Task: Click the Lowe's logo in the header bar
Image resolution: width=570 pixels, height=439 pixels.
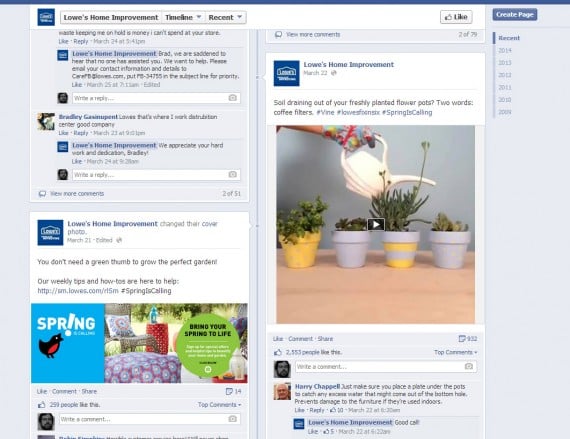Action: click(x=46, y=17)
